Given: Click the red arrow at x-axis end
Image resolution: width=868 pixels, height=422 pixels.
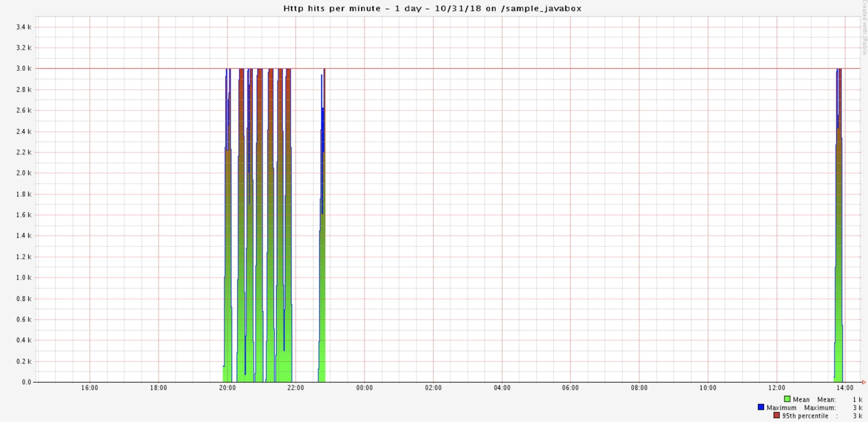Looking at the screenshot, I should coord(864,382).
